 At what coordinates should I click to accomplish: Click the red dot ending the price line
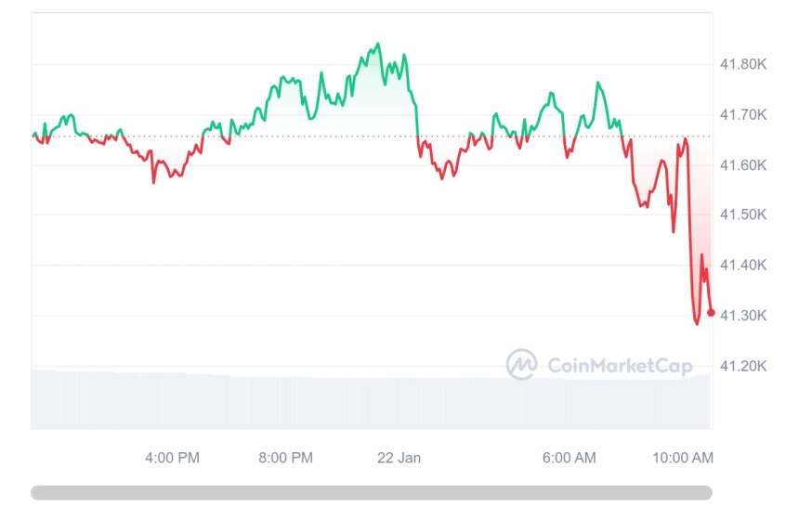711,313
